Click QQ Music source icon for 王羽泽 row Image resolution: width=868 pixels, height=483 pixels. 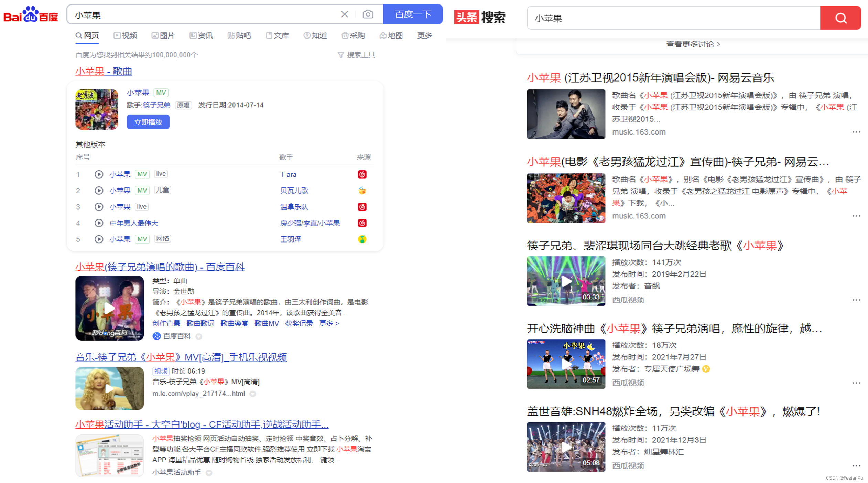(362, 239)
